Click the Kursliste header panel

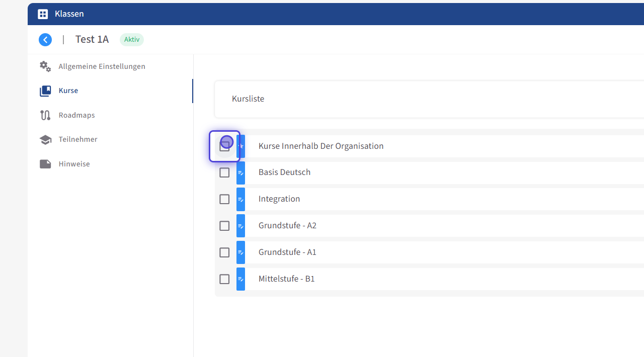(428, 99)
